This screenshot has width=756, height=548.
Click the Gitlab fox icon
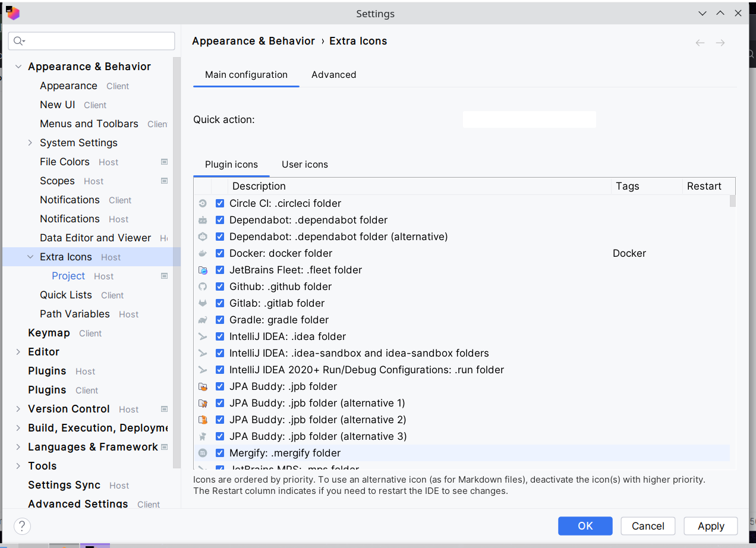click(203, 303)
